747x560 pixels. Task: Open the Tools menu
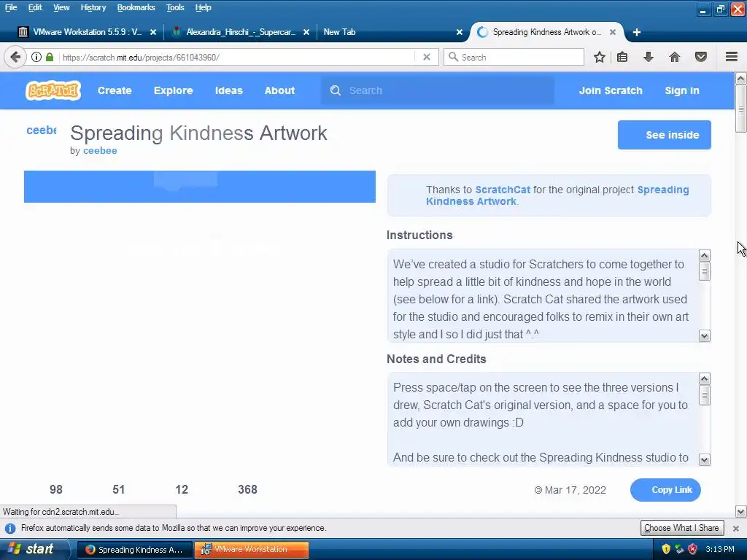(x=175, y=7)
